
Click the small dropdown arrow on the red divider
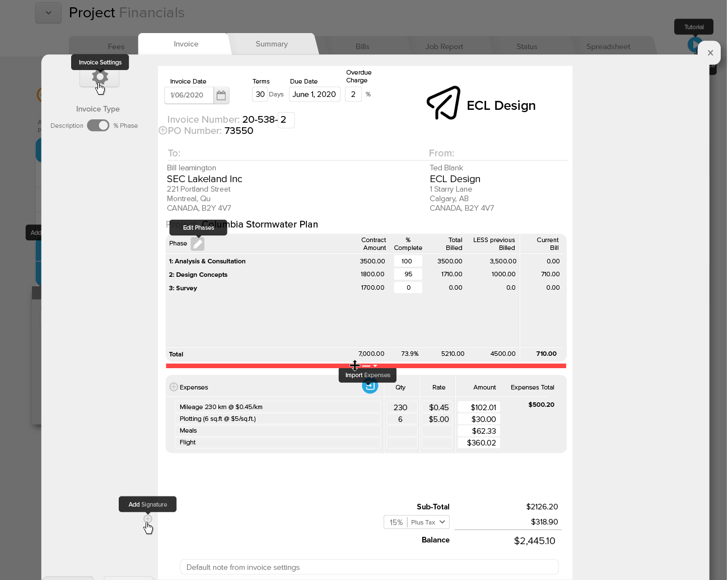click(375, 366)
